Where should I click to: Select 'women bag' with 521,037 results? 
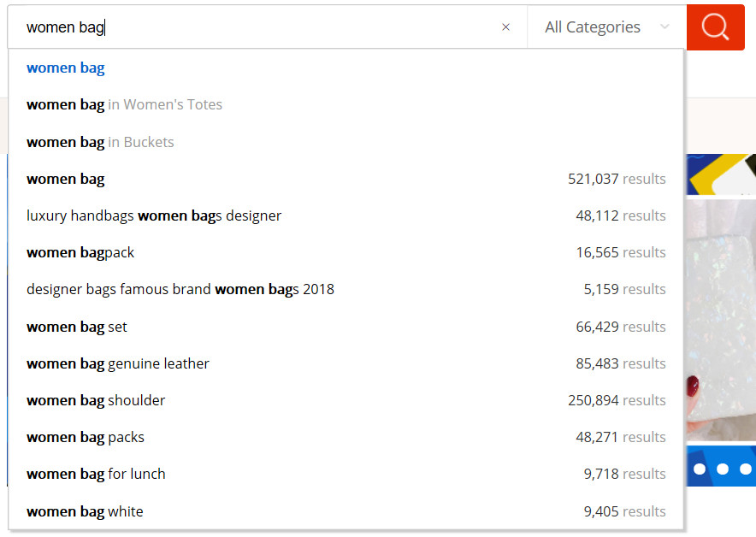click(66, 179)
